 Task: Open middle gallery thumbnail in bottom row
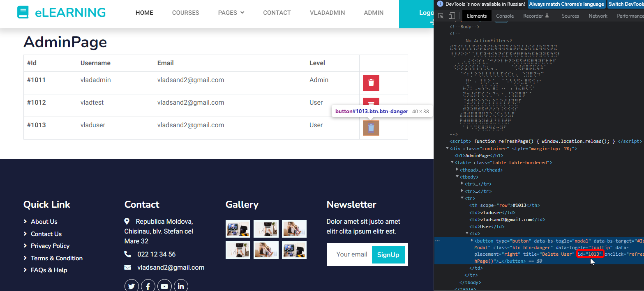tap(266, 250)
